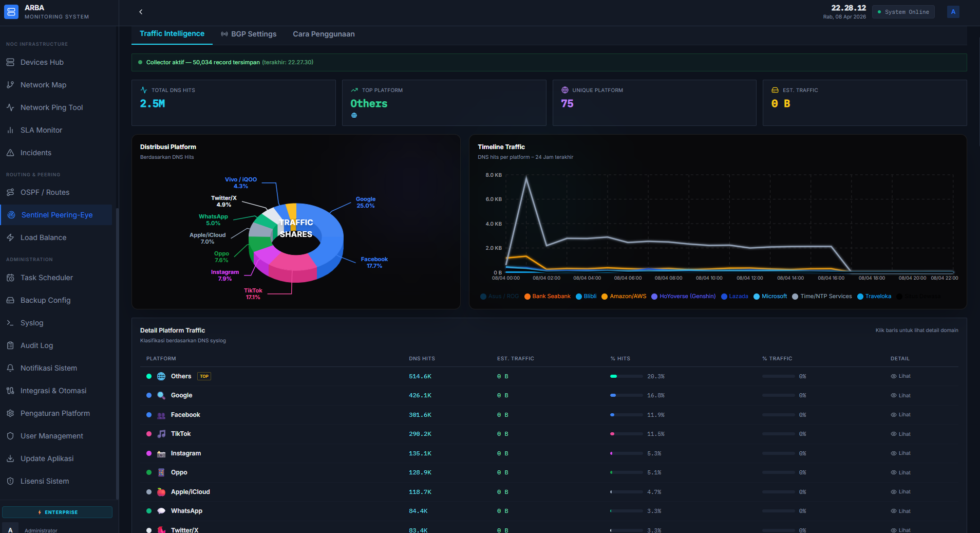Click the System Online status indicator
The image size is (980, 533).
pyautogui.click(x=903, y=12)
